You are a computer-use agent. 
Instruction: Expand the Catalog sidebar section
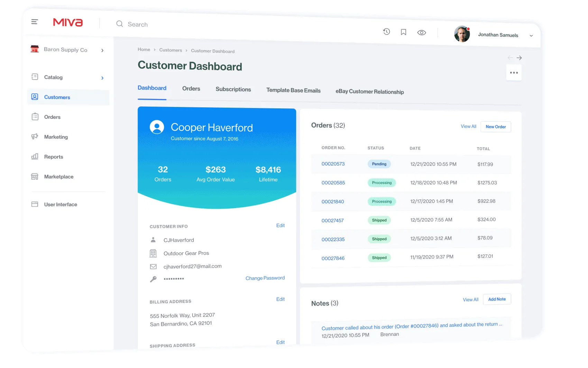(x=102, y=78)
